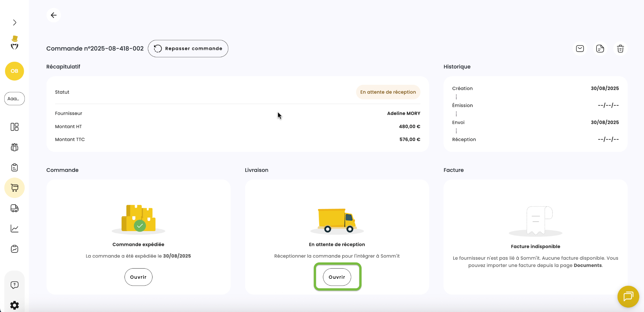This screenshot has width=644, height=312.
Task: Click the Repasser commande button
Action: click(x=188, y=48)
